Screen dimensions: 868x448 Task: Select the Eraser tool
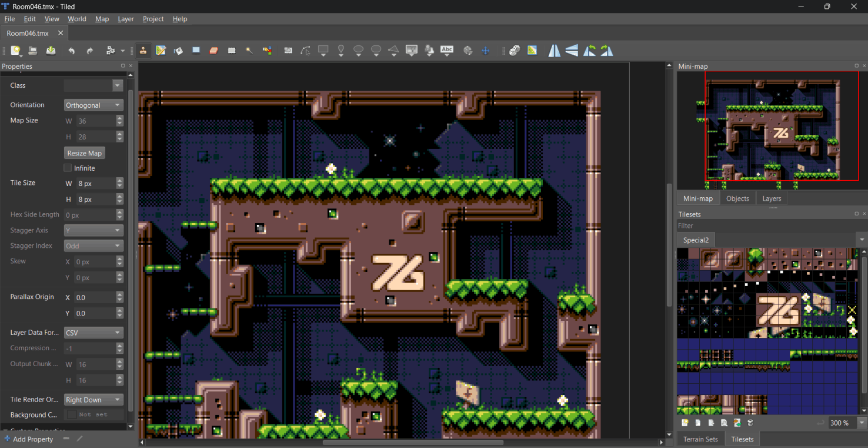(x=214, y=51)
